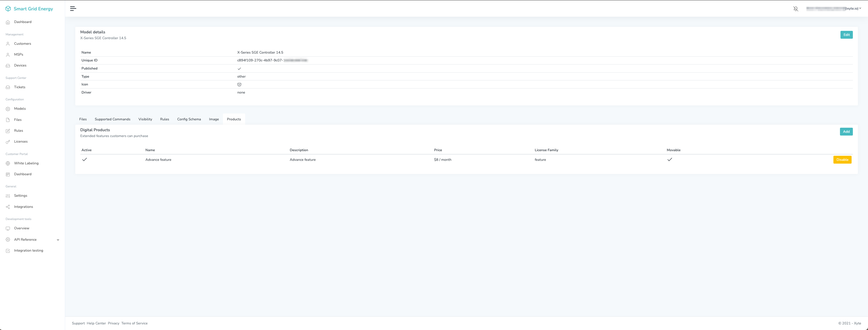
Task: Open the Help Center footer link
Action: (96, 323)
